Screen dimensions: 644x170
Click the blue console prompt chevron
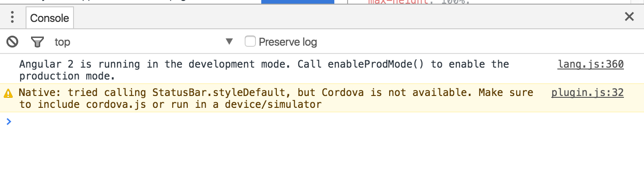click(8, 121)
